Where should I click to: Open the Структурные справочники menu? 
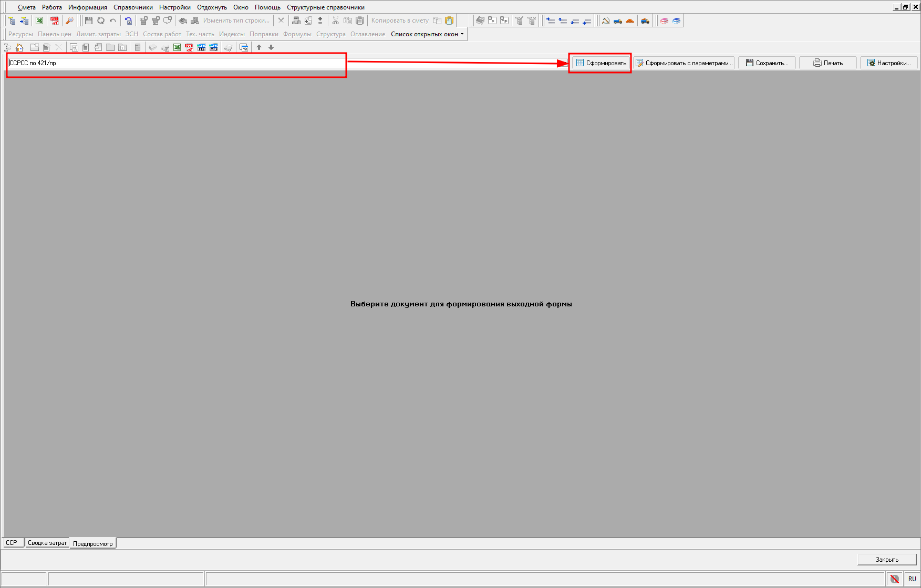pos(326,7)
